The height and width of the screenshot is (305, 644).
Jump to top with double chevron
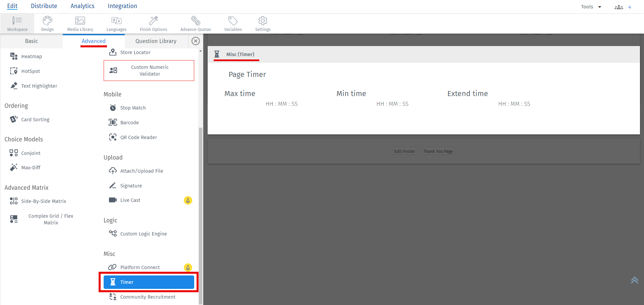635,280
